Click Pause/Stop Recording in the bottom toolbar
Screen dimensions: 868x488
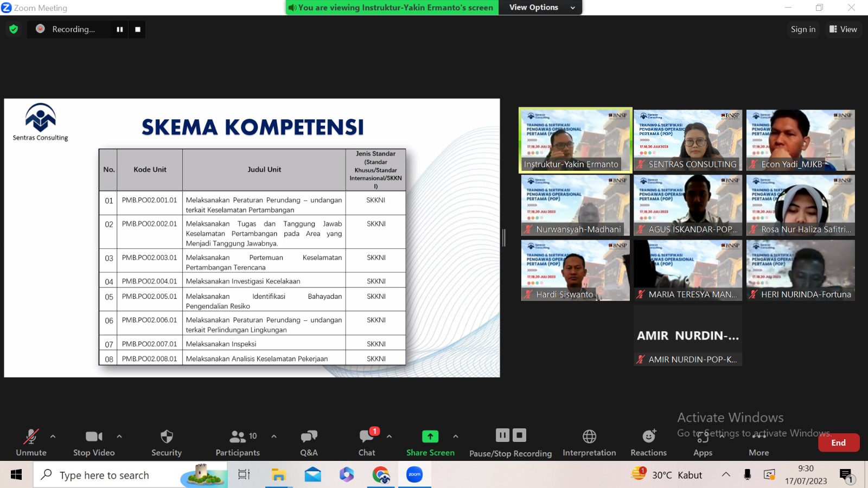click(510, 436)
